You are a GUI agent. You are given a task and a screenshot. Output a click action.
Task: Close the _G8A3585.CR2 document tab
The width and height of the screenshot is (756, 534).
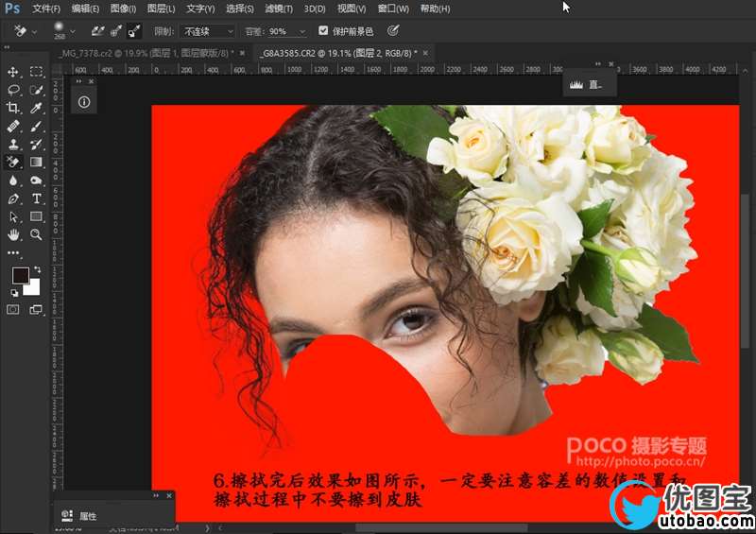pos(425,53)
